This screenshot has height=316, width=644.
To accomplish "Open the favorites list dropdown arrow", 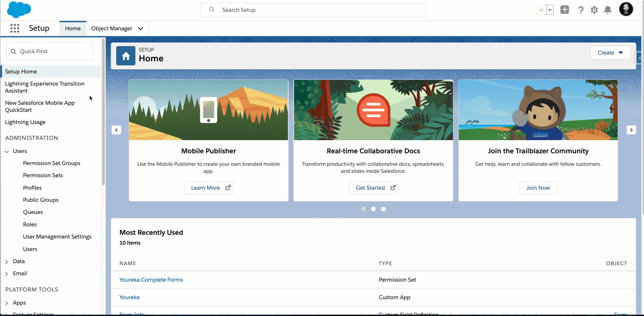I will click(550, 10).
